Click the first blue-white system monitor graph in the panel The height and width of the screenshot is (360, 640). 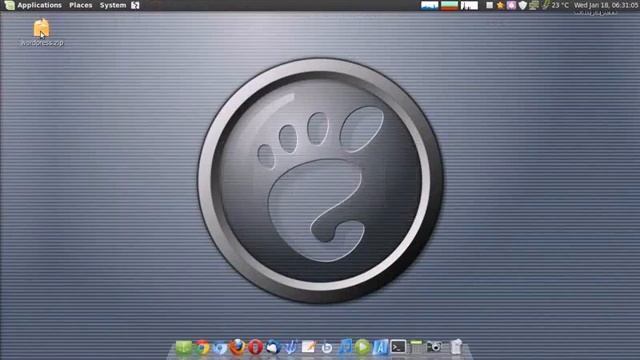coord(429,5)
